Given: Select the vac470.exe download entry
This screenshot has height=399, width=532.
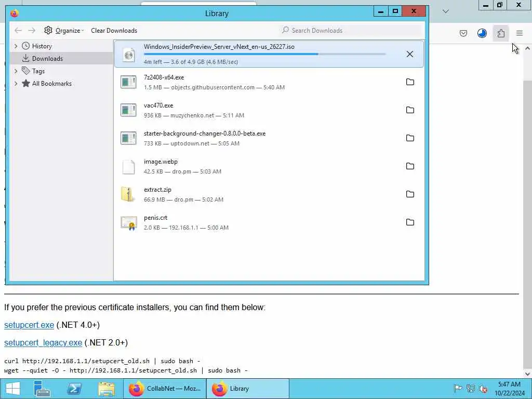Looking at the screenshot, I should point(269,110).
